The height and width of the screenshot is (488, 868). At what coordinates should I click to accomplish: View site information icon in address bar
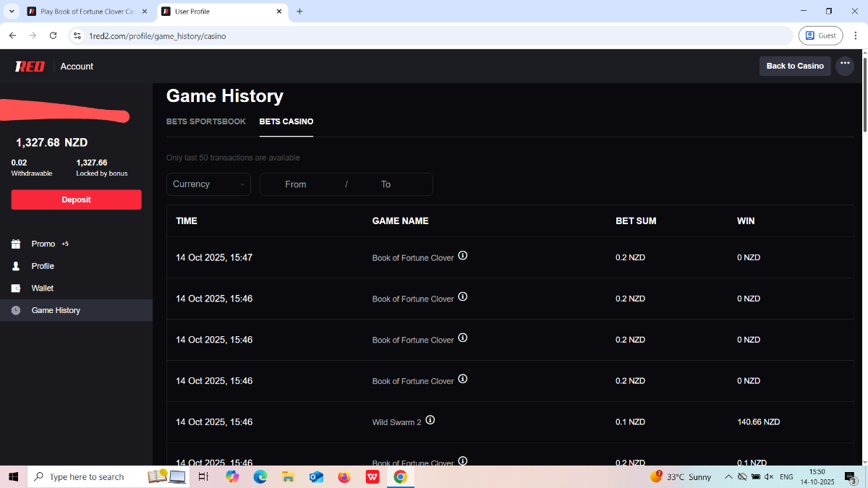[x=78, y=35]
